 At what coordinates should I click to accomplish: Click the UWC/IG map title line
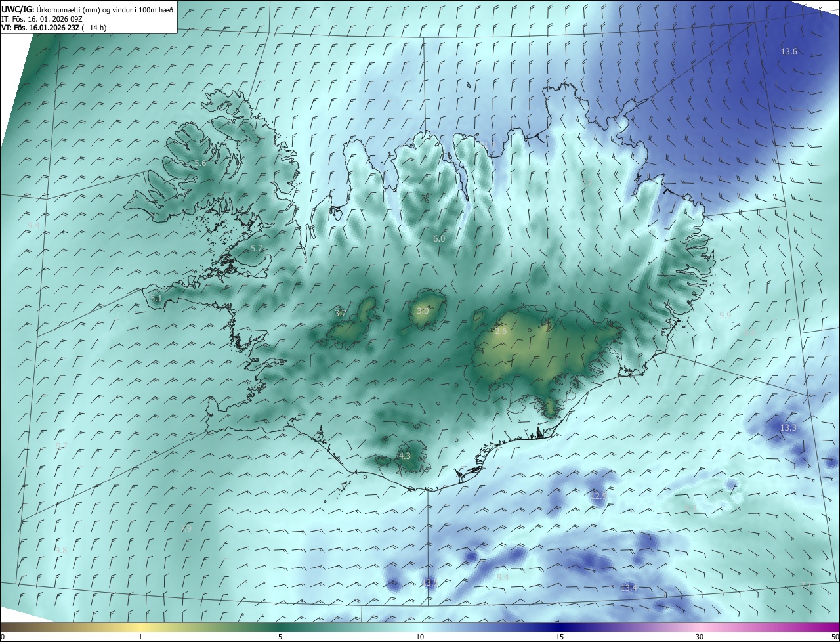coord(87,10)
